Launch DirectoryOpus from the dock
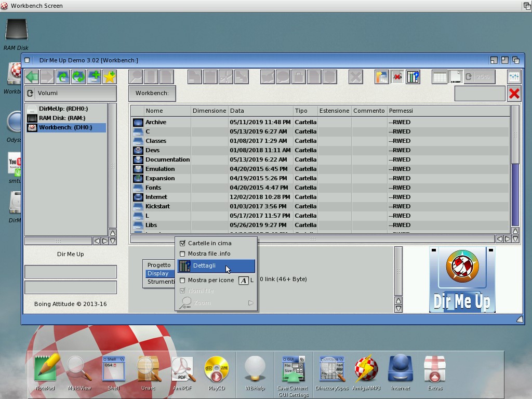 point(331,369)
